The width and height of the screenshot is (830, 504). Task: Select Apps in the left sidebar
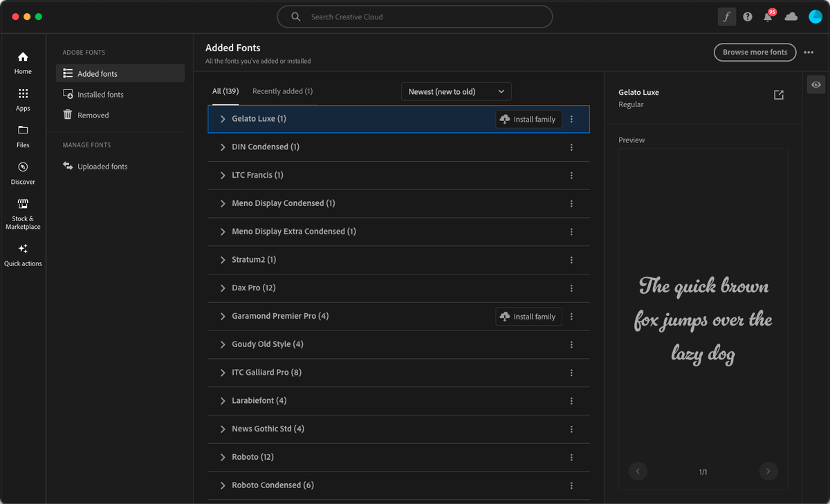(23, 99)
